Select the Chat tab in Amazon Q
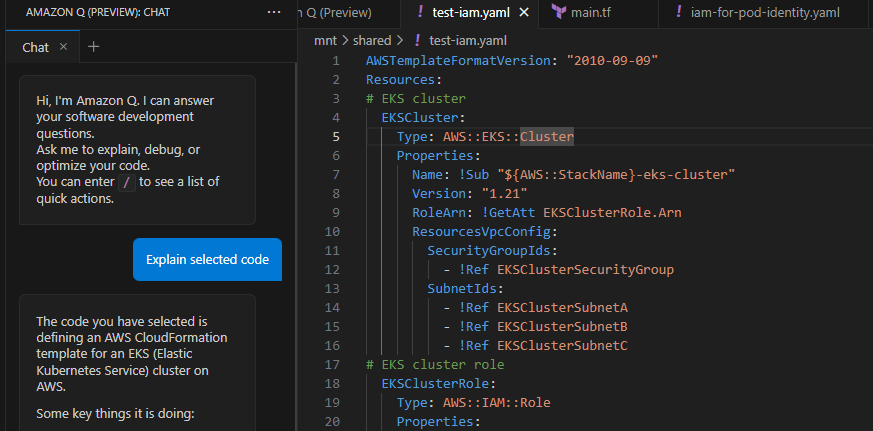873x431 pixels. pos(35,47)
